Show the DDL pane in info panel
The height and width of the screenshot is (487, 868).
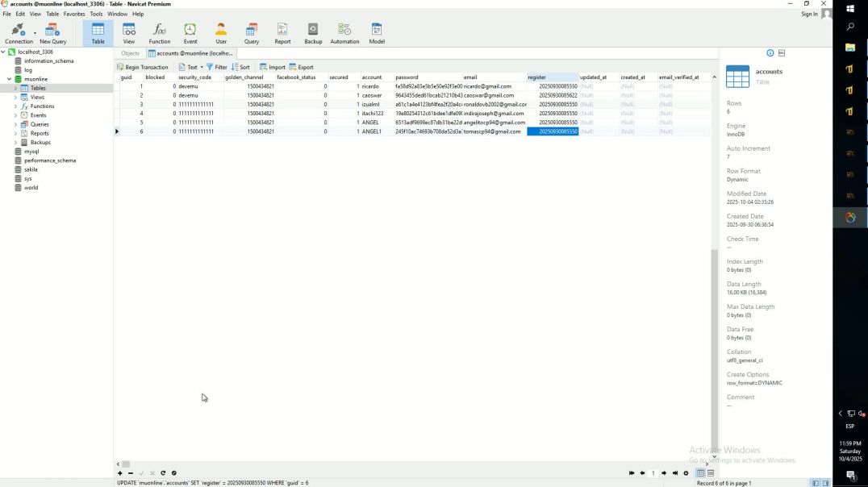[x=781, y=53]
